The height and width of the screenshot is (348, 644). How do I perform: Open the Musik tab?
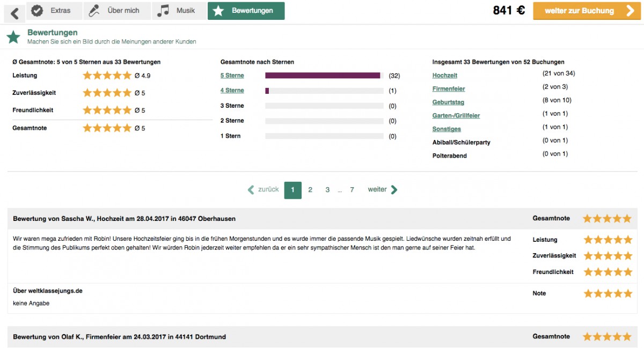click(x=179, y=11)
